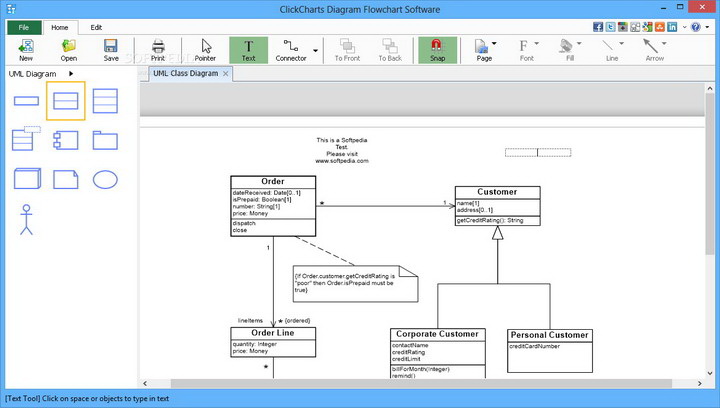Select the Pointer tool
This screenshot has width=720, height=408.
[205, 50]
